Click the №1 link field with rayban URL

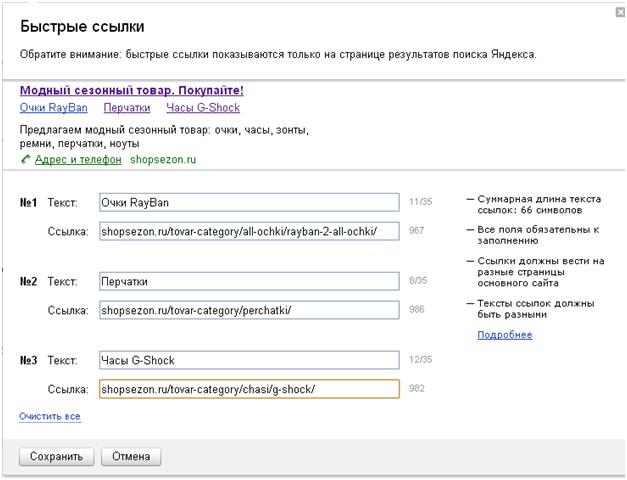click(249, 231)
